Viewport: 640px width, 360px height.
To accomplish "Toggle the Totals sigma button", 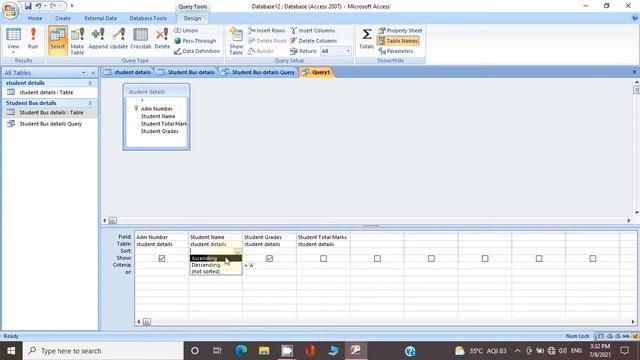I will pos(366,39).
